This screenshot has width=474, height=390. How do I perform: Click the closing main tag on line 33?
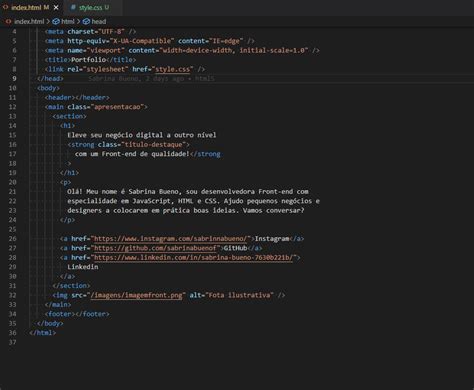coord(58,304)
